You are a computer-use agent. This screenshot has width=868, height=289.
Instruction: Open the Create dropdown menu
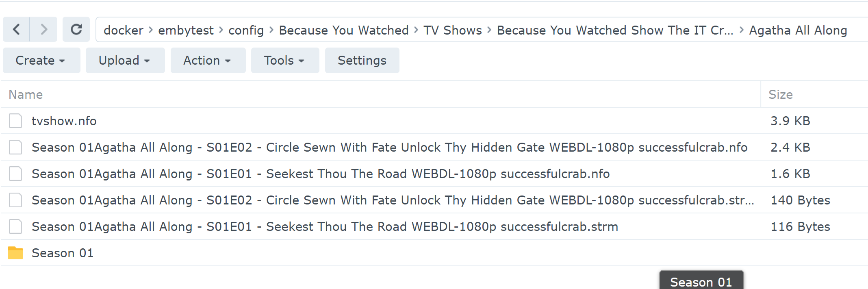tap(41, 61)
